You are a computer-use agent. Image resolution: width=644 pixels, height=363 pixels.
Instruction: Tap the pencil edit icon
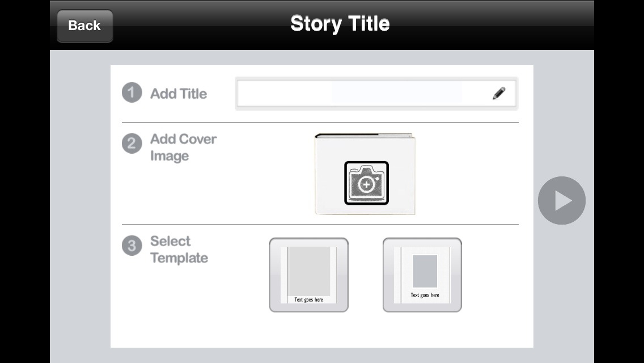499,94
